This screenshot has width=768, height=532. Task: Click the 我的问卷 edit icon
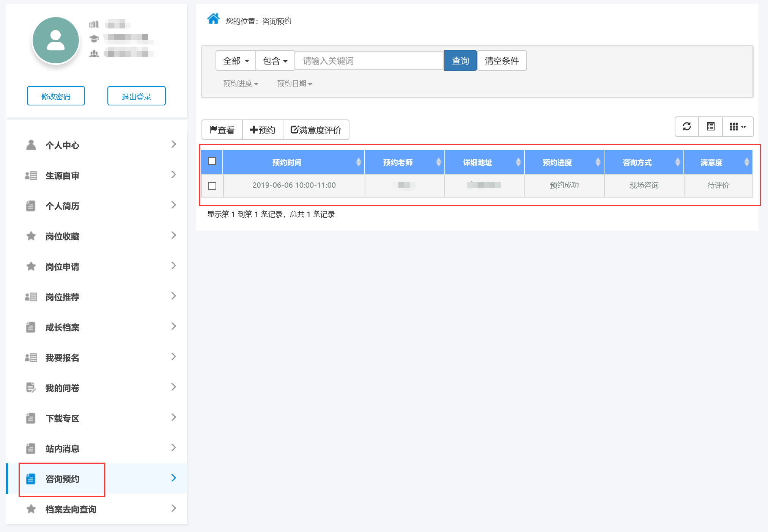(x=31, y=388)
